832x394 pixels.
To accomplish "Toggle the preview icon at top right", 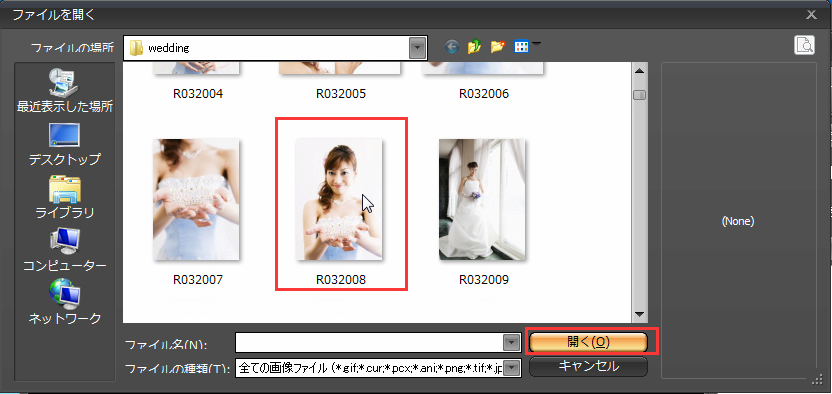I will 804,45.
